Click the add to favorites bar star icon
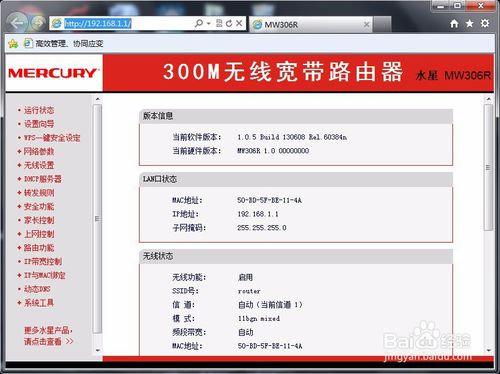The height and width of the screenshot is (374, 500). coord(13,43)
